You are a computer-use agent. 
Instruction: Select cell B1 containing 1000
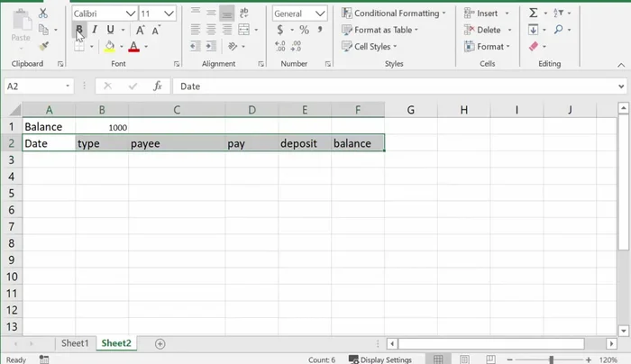[x=102, y=127]
